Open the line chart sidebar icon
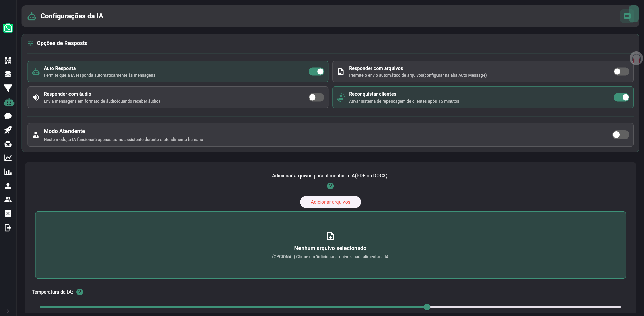 (x=8, y=158)
